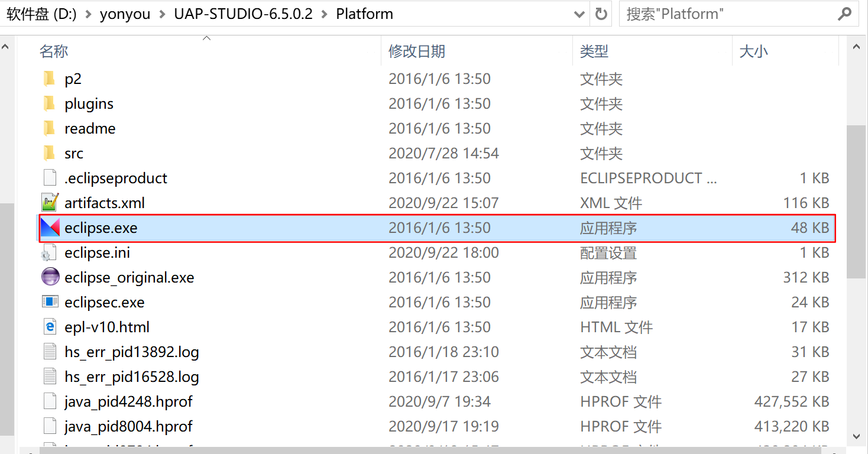Click Platform in the breadcrumb path
The image size is (868, 454).
tap(364, 14)
